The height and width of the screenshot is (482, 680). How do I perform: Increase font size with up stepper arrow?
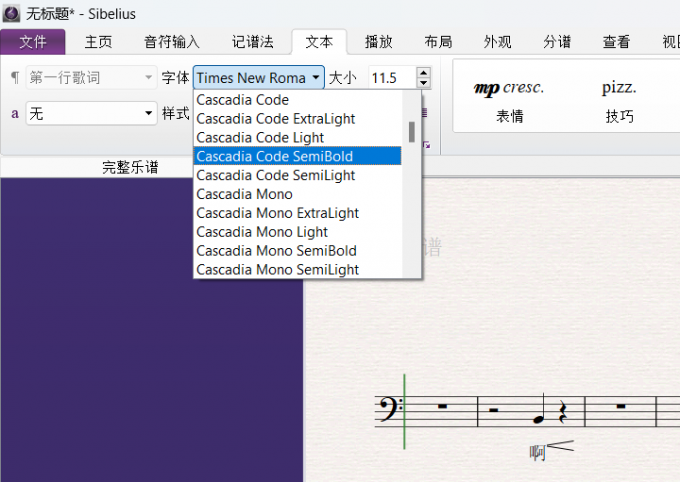[423, 72]
